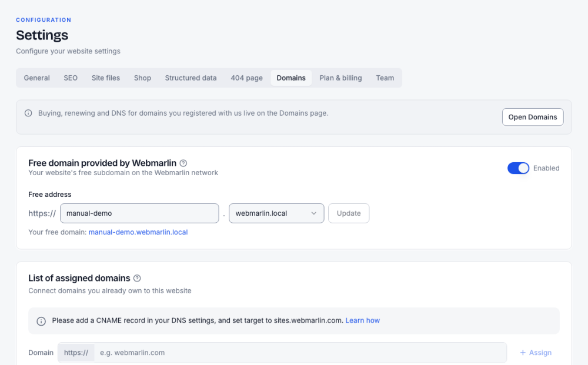Click the Enabled label beside the toggle

point(546,168)
